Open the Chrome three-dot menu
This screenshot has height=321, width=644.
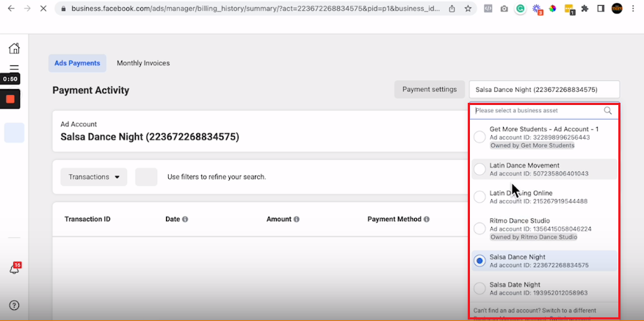pyautogui.click(x=633, y=8)
